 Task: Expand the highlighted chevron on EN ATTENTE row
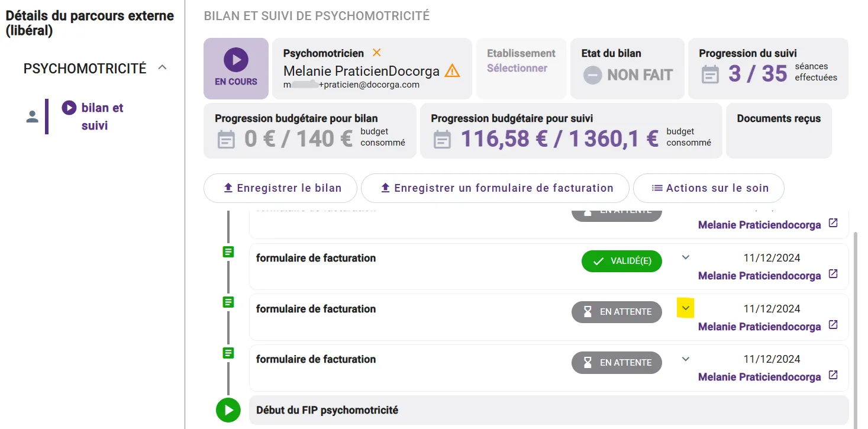click(x=686, y=308)
